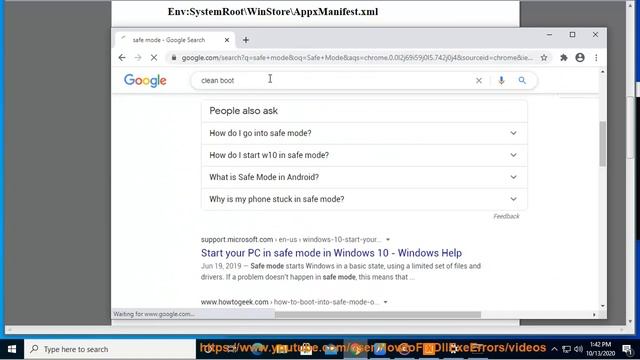Go back to the previous page in Chrome
The image size is (640, 360).
(x=122, y=58)
